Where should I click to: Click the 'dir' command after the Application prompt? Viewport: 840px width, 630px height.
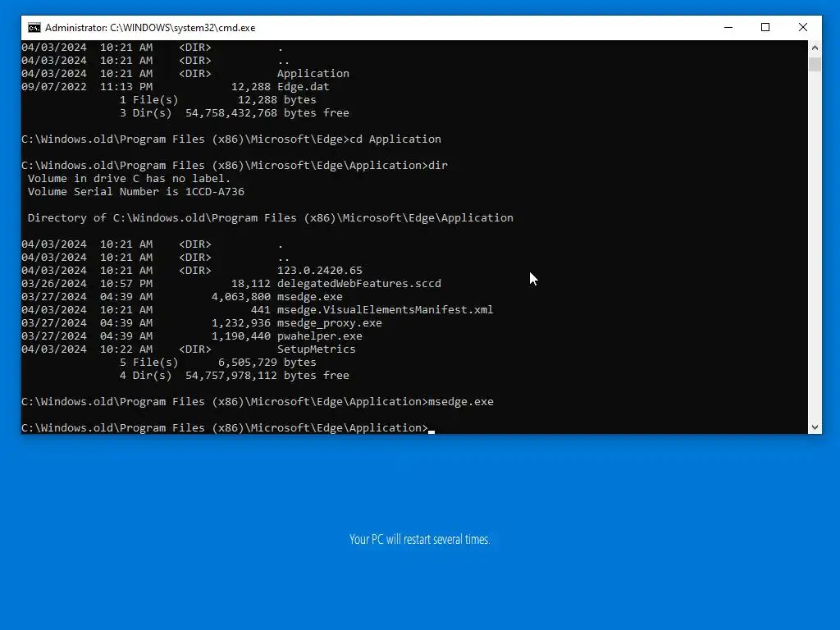[x=438, y=166]
